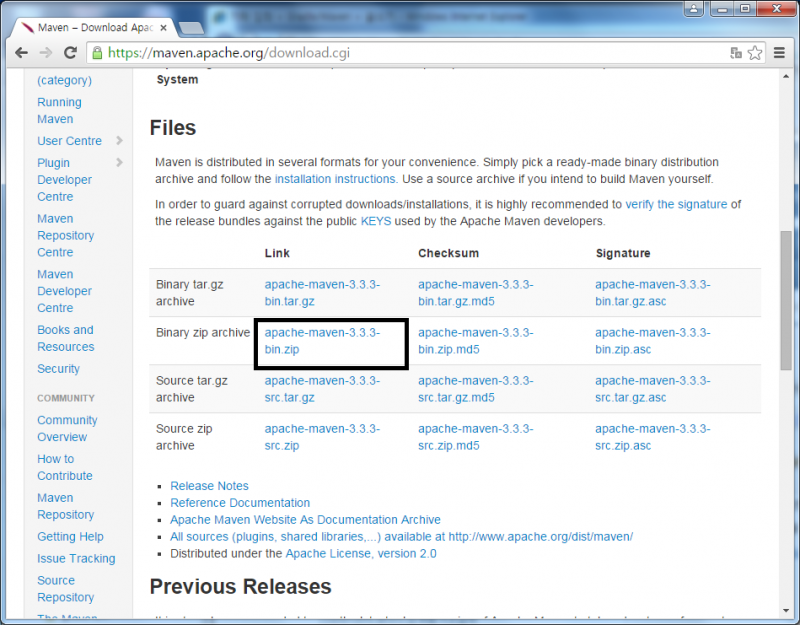
Task: Click the page scrollbar up arrow
Action: pos(785,76)
